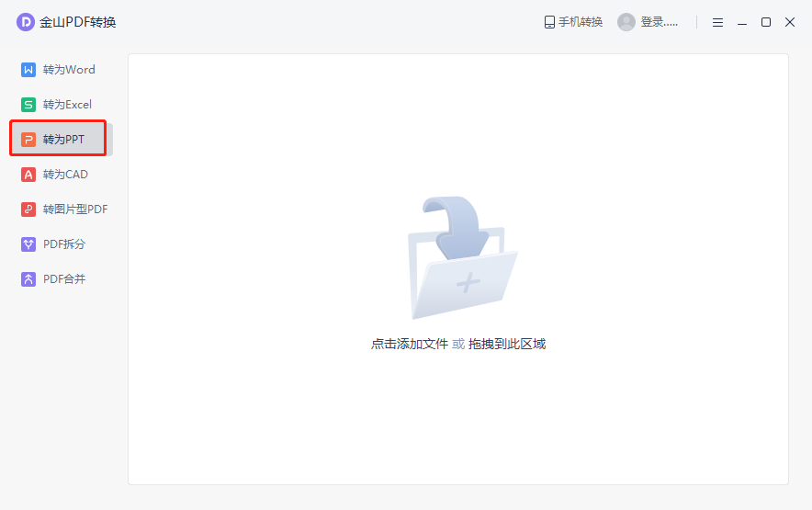Maximize the 金山PDF转换 window
The width and height of the screenshot is (812, 510).
(x=766, y=22)
